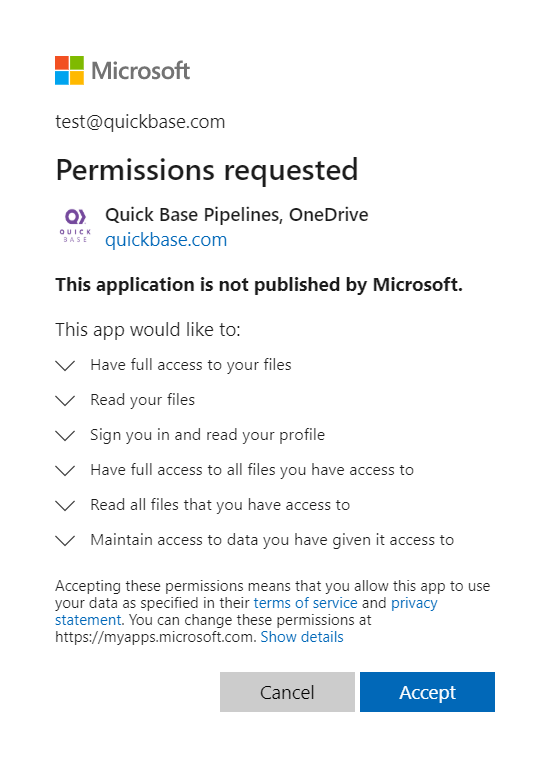Click the "Read your files" permission text
Screen dimensions: 550x767
(142, 400)
